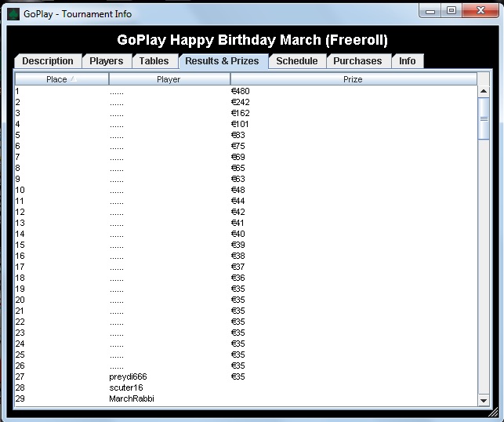The height and width of the screenshot is (422, 504).
Task: Click the €36 prize cell
Action: 237,278
